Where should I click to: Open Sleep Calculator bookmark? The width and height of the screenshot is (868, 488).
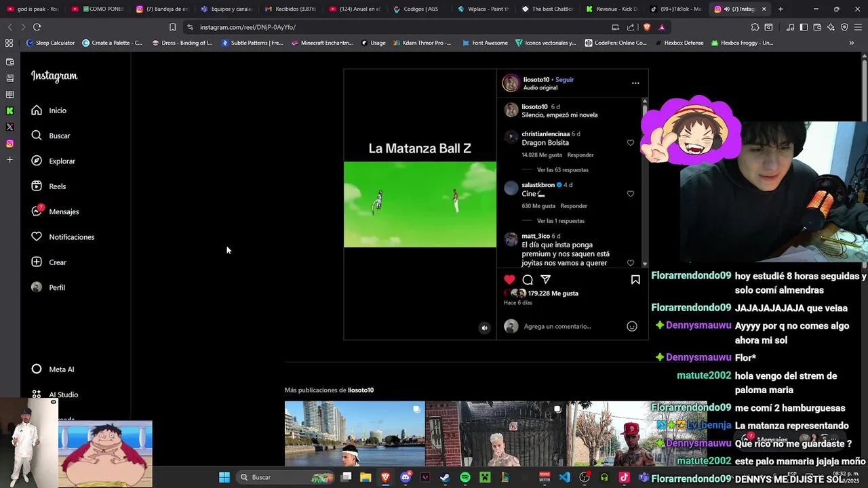point(51,43)
